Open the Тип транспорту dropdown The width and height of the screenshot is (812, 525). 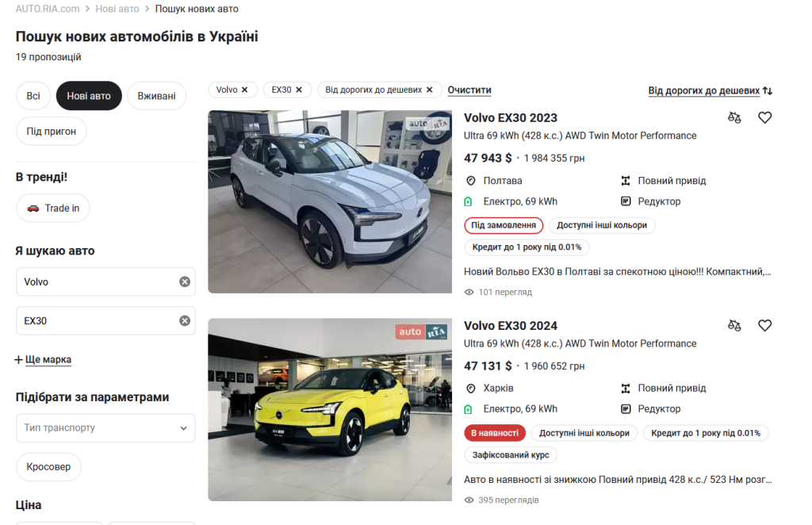[x=105, y=427]
